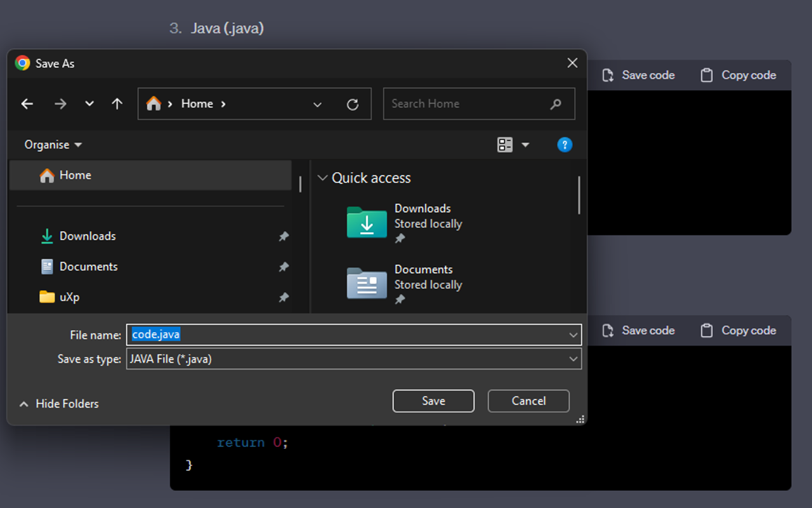
Task: Refresh the Home folder view
Action: 353,104
